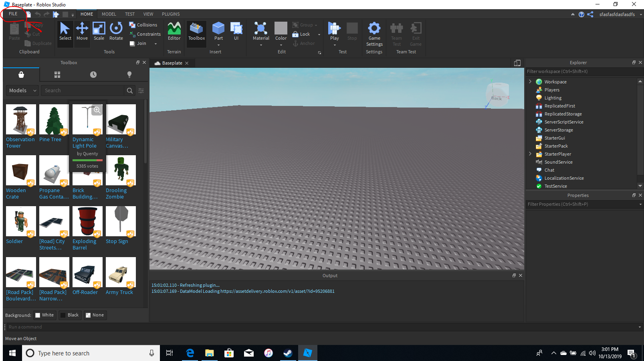This screenshot has height=361, width=644.
Task: Select TestService in Explorer
Action: (555, 186)
